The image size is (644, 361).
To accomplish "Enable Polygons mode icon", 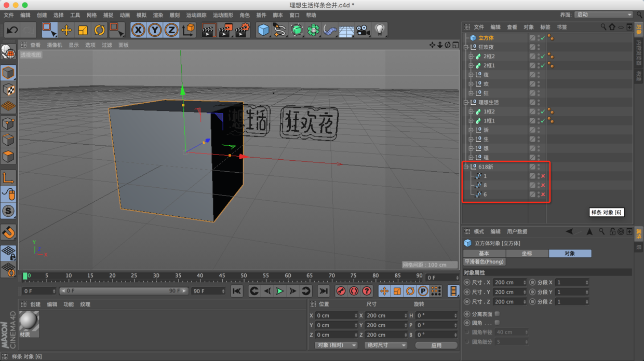I will (x=8, y=157).
